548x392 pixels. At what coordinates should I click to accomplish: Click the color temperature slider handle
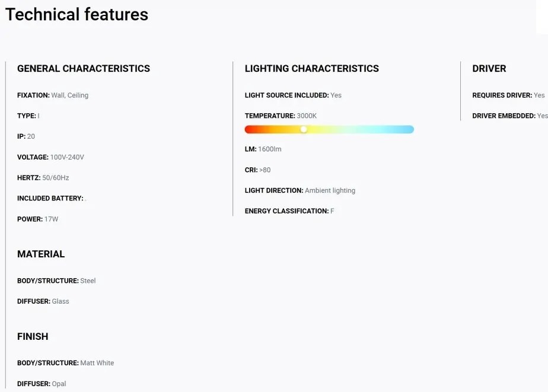pyautogui.click(x=304, y=130)
